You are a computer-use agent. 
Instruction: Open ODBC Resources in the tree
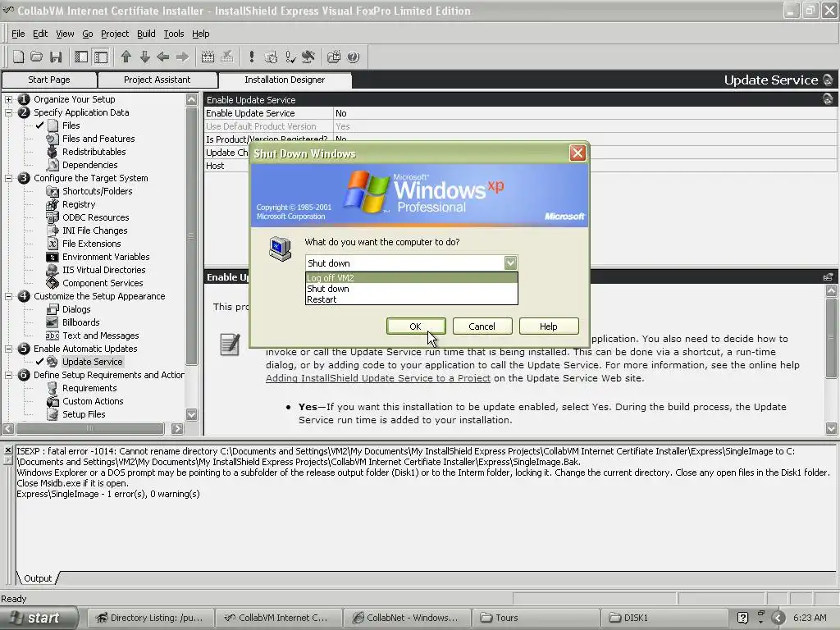95,217
